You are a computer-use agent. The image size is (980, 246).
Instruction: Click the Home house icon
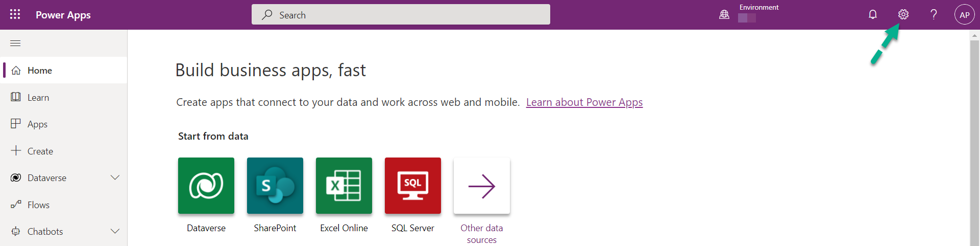(16, 70)
